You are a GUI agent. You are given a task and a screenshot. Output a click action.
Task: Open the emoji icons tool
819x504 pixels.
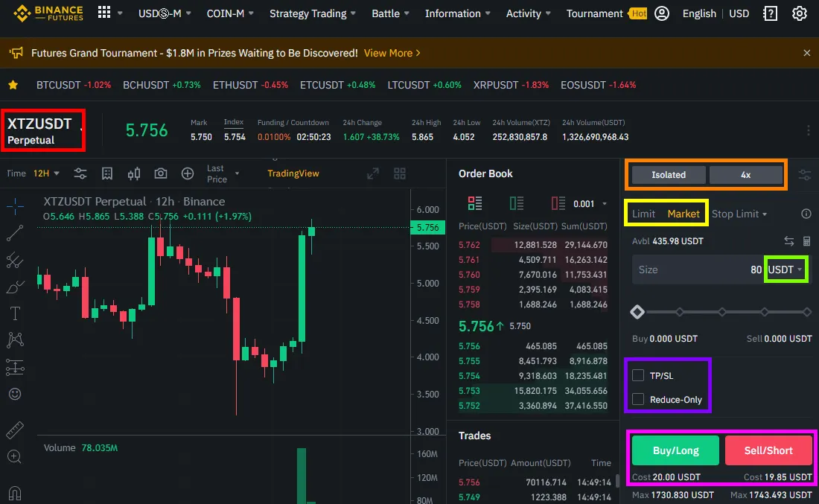[15, 394]
